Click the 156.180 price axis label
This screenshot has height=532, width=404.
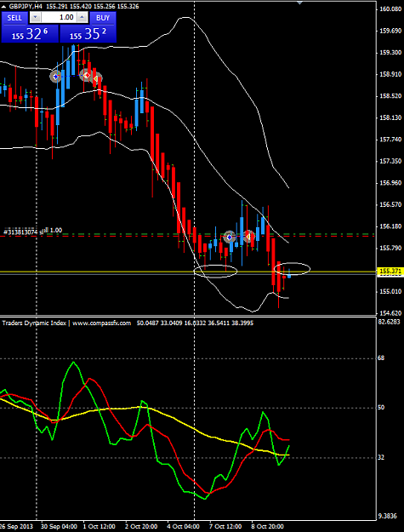coord(391,226)
